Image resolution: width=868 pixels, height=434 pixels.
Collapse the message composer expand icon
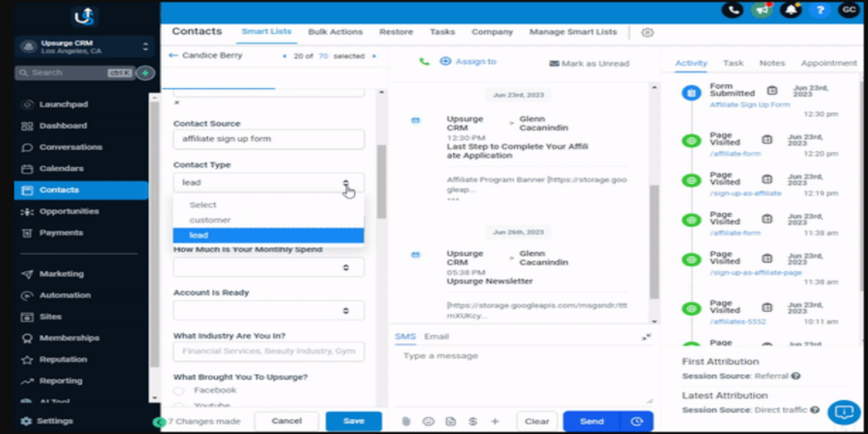646,337
